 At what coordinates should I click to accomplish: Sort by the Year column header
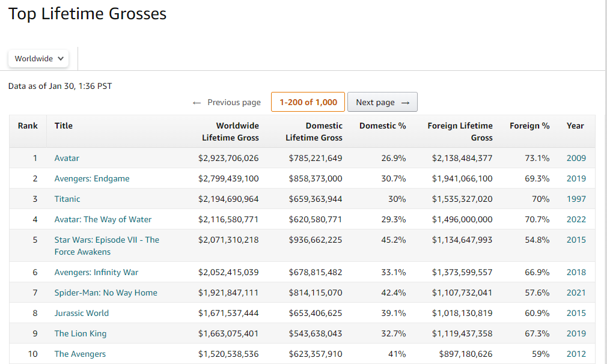coord(575,126)
